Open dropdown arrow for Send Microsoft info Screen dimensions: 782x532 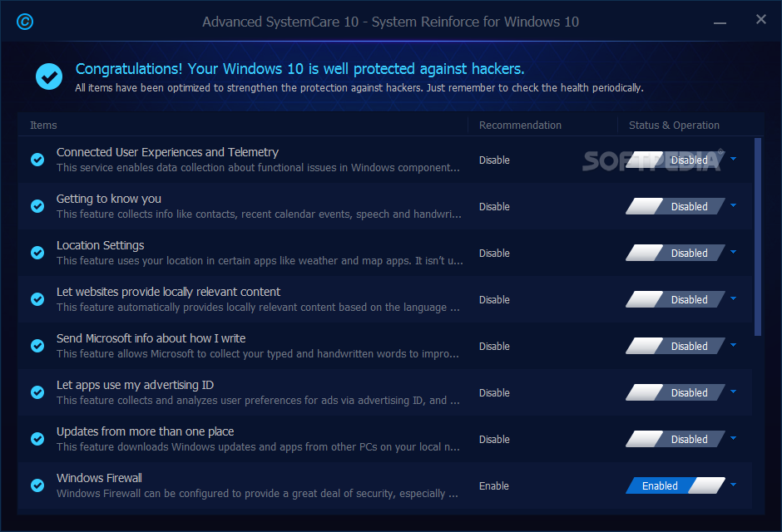(733, 345)
